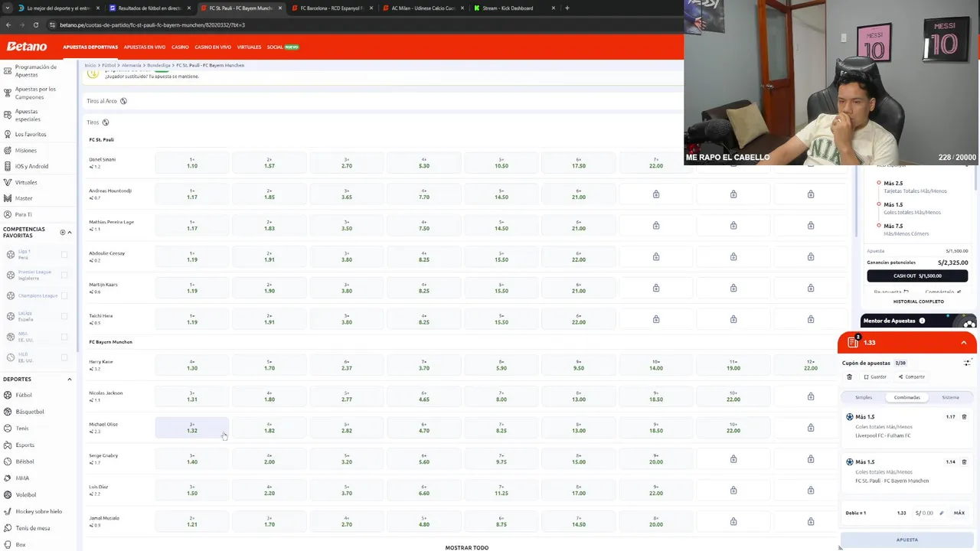980x551 pixels.
Task: Collapse Deportes section chevron
Action: [x=70, y=380]
